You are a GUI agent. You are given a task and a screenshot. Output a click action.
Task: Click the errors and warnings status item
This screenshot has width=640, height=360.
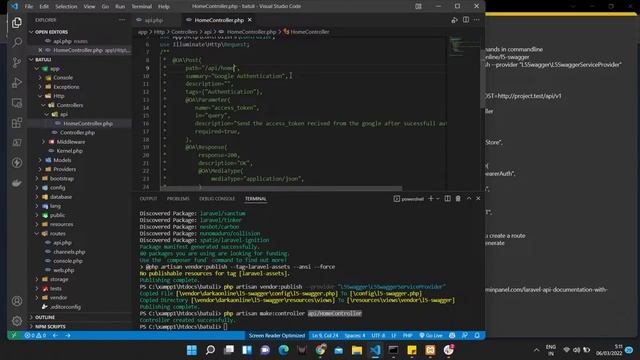[x=35, y=336]
